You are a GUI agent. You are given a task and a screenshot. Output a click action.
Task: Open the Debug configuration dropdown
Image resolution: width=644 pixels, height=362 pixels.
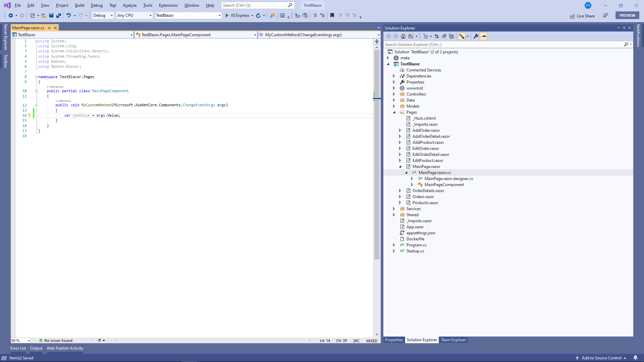pyautogui.click(x=103, y=15)
